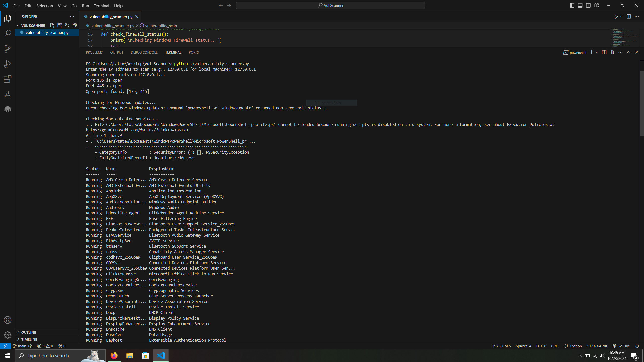The width and height of the screenshot is (644, 362).
Task: Expand the TIMELINE section
Action: coord(29,339)
